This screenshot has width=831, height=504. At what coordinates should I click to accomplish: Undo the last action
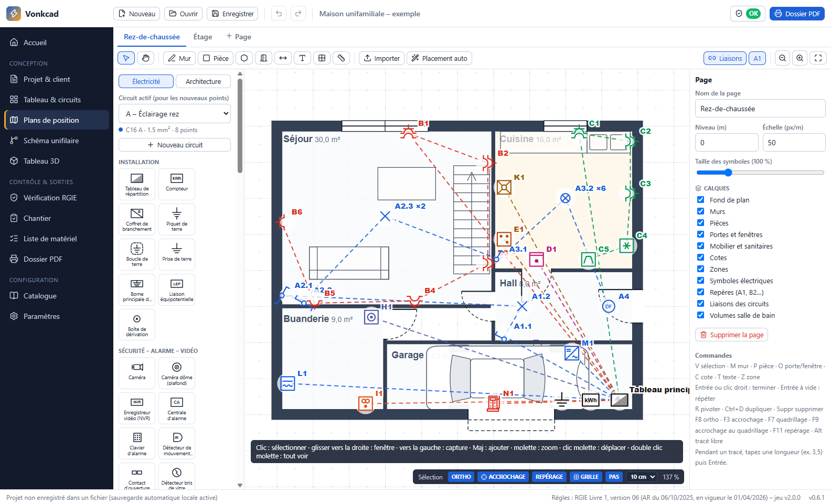[x=279, y=14]
